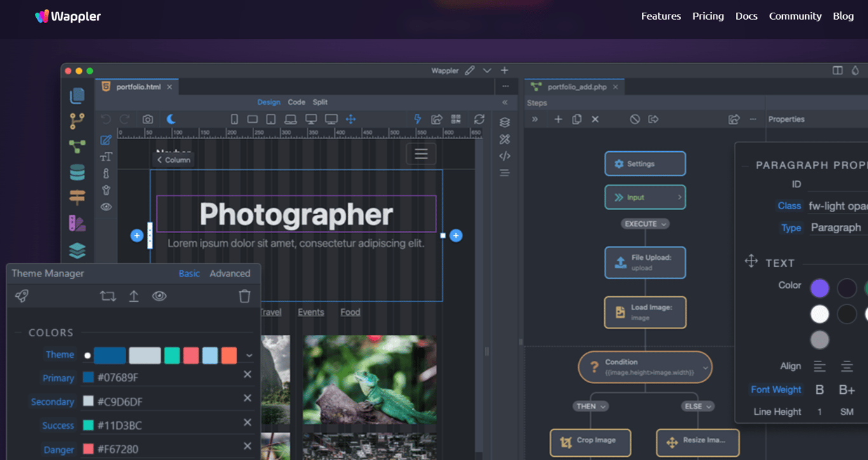Add a new step with plus icon

558,119
